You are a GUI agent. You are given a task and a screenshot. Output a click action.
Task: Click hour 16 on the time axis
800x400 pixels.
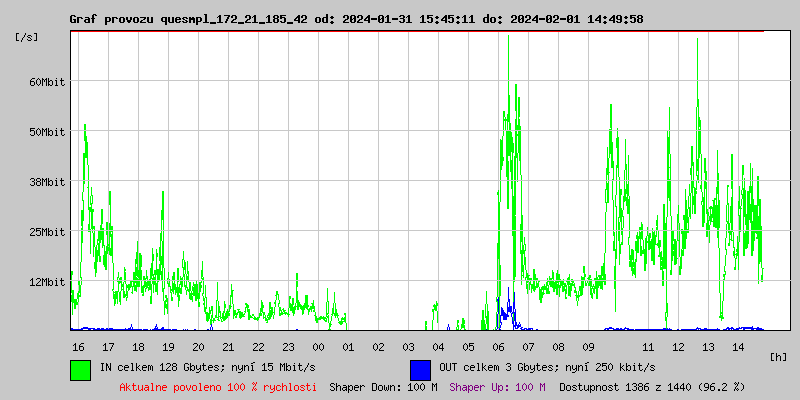click(78, 346)
